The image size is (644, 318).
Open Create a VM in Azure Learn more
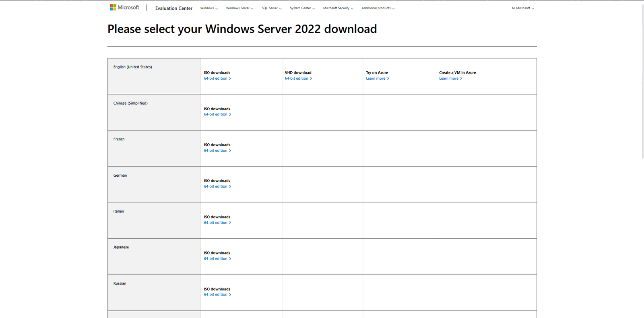[x=451, y=78]
